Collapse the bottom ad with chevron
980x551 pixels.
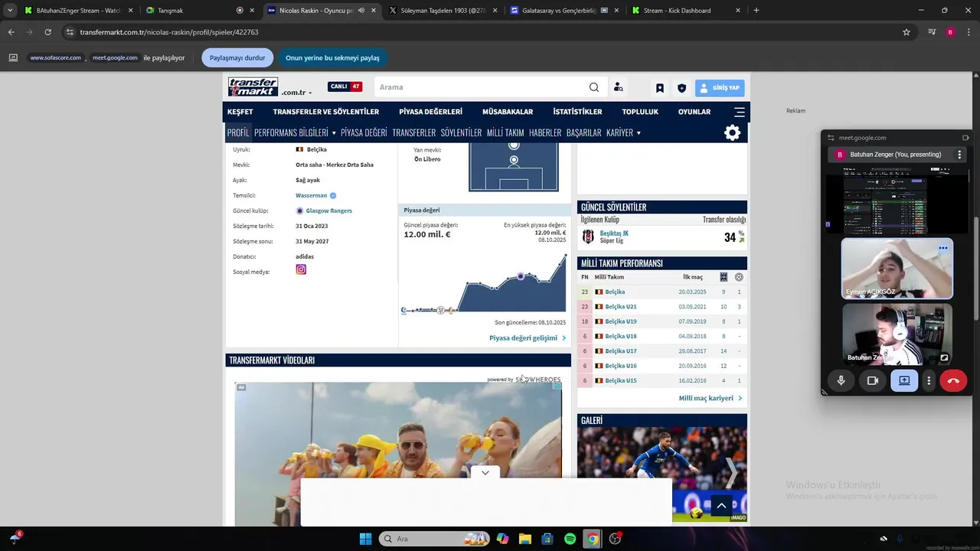(485, 473)
